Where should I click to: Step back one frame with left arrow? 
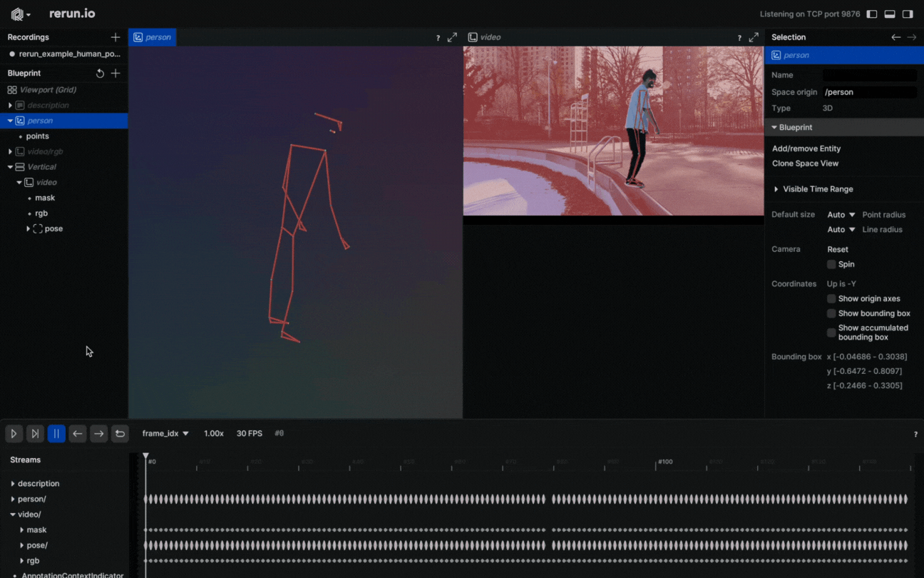[x=78, y=434]
